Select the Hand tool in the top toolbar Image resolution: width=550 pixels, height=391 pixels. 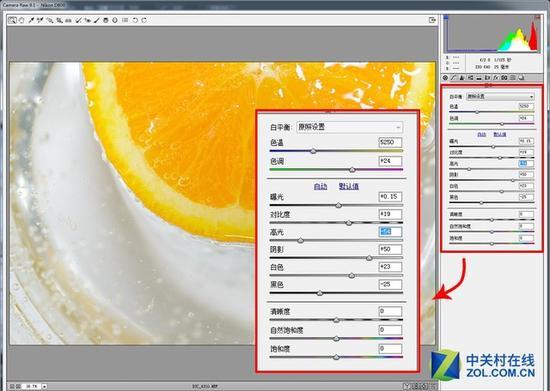pos(21,20)
